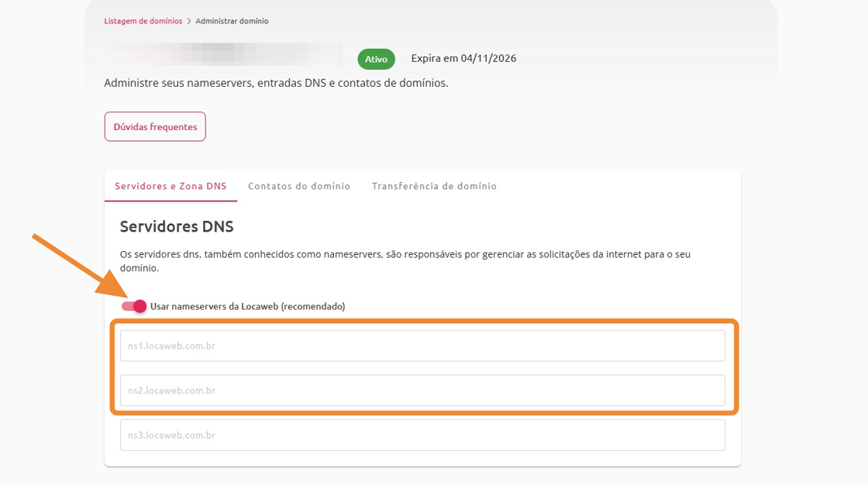The width and height of the screenshot is (868, 485).
Task: Click the pink knob of the nameservers switch
Action: tap(139, 307)
